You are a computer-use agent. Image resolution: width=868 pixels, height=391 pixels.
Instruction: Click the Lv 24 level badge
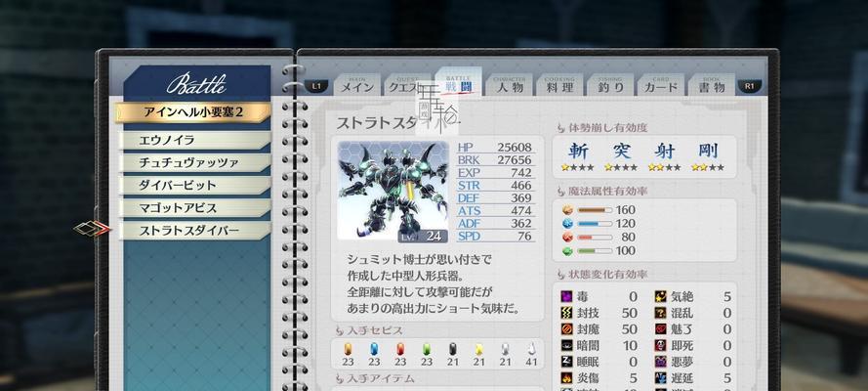[423, 237]
